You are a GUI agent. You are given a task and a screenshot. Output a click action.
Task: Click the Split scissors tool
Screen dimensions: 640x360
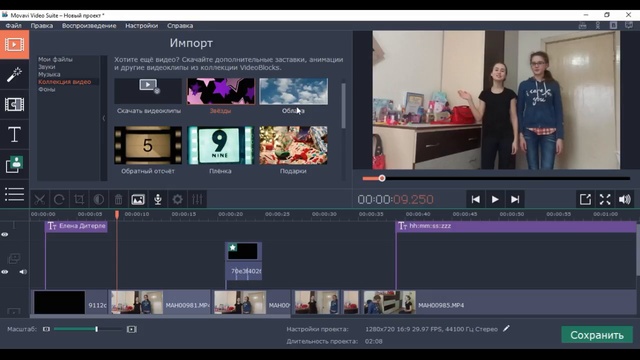click(x=40, y=200)
